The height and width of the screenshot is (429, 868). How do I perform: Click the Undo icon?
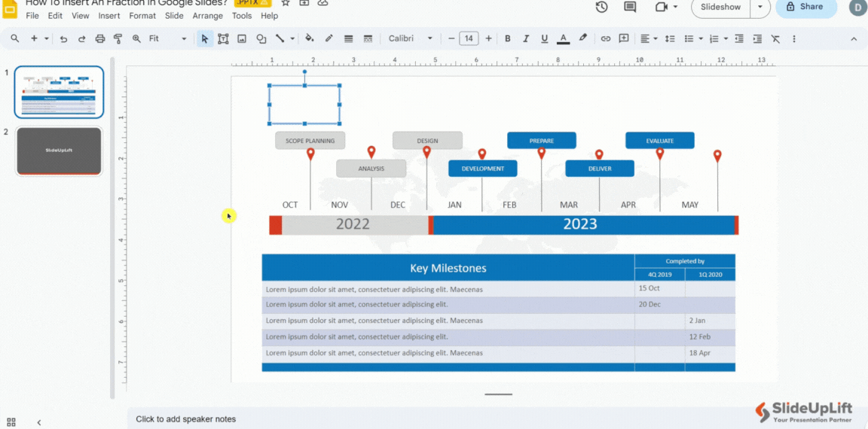tap(63, 38)
